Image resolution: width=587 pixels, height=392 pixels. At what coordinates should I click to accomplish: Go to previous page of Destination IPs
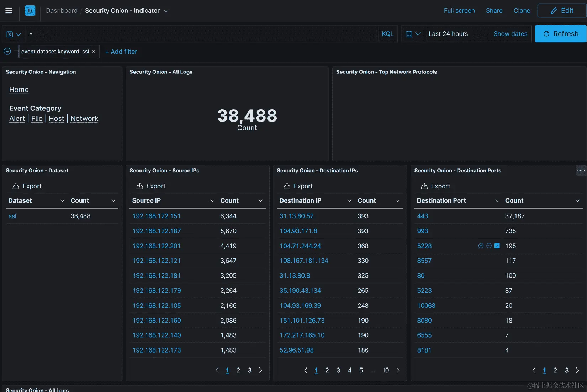(306, 370)
